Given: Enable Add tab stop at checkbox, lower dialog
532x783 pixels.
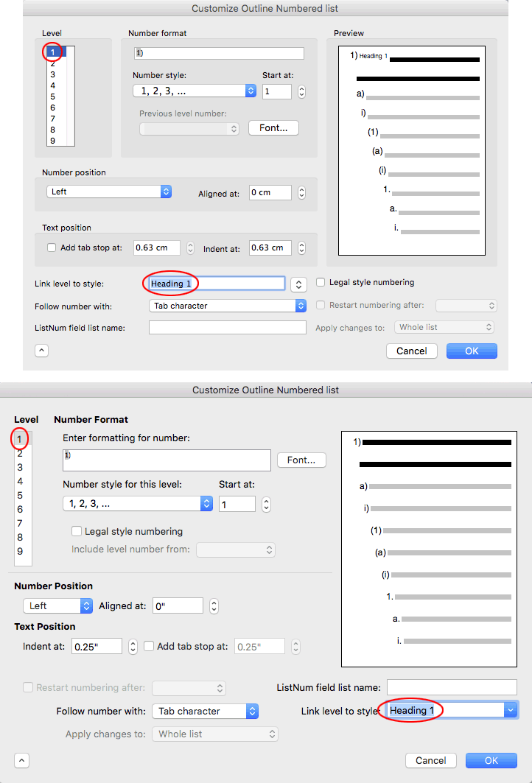Looking at the screenshot, I should click(149, 646).
